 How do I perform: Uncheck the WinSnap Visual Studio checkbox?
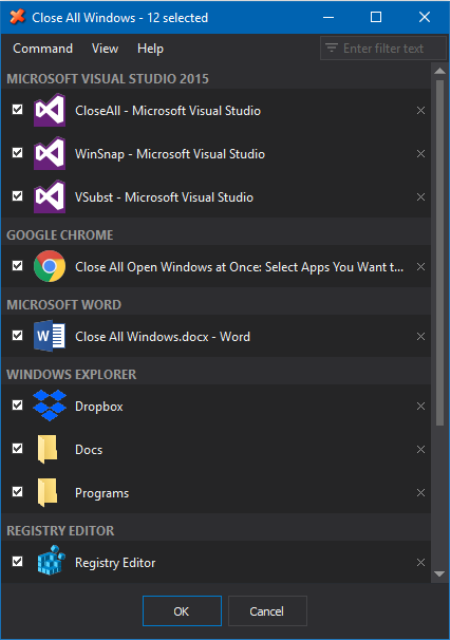point(18,153)
